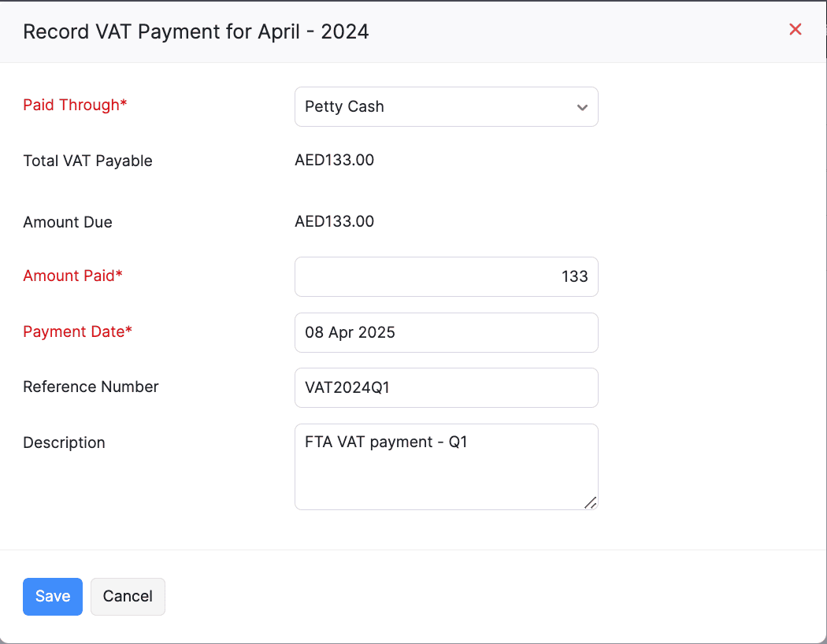Click the Payment Date label
The width and height of the screenshot is (827, 644).
(x=77, y=331)
